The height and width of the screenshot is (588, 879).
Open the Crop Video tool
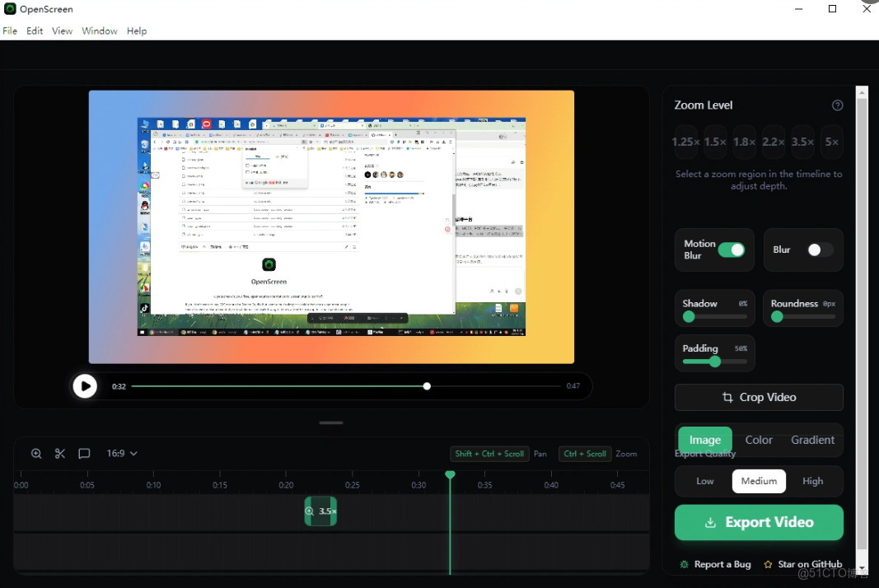coord(758,397)
